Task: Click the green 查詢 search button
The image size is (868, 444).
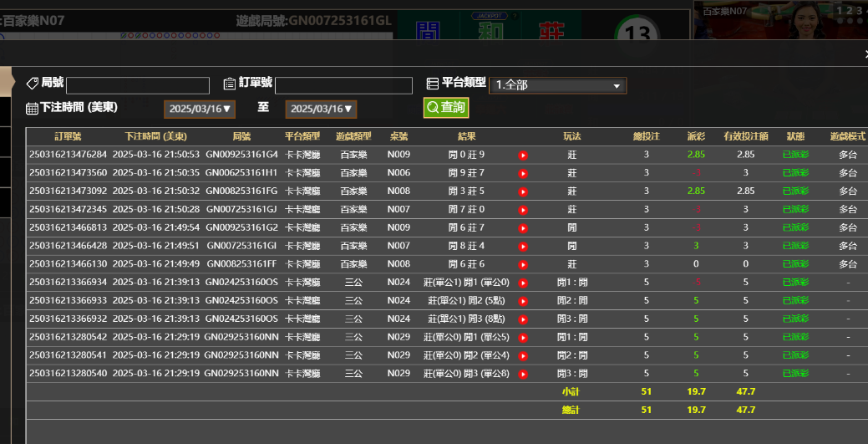Action: pyautogui.click(x=445, y=108)
